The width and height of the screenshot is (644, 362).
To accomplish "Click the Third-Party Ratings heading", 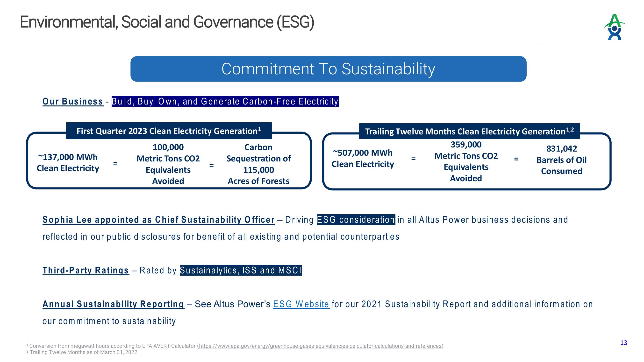I will click(x=86, y=270).
